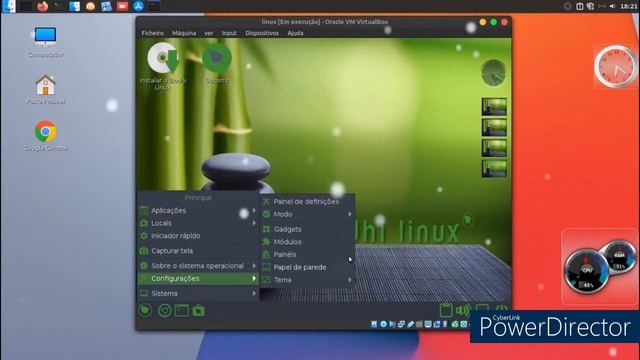Click the VirtualBox hard disk status icon
Image resolution: width=640 pixels, height=360 pixels.
[374, 324]
